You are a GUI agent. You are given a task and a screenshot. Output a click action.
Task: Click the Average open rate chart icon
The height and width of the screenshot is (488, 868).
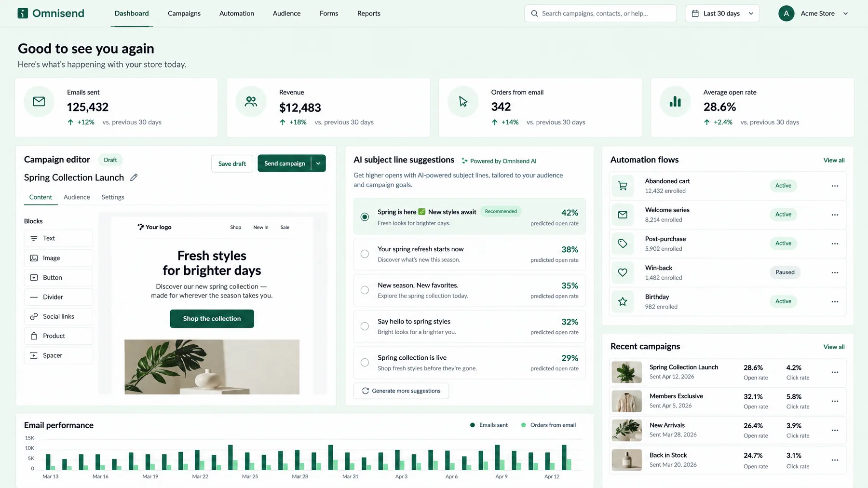click(675, 101)
